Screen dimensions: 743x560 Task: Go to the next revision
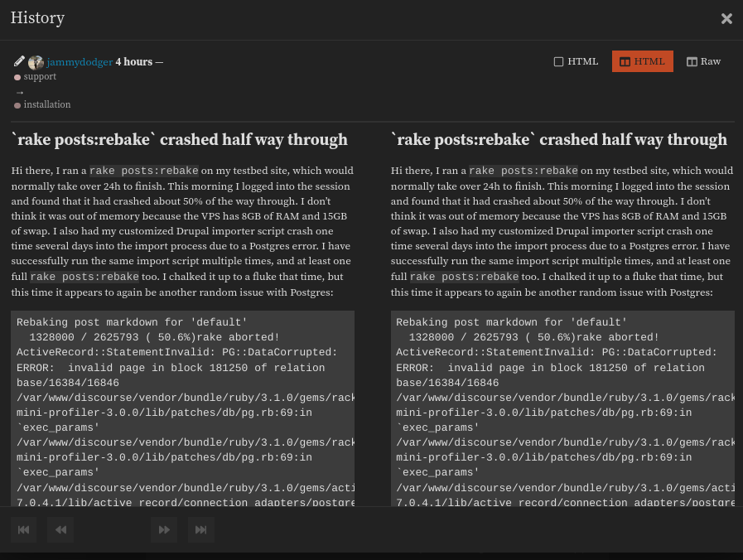point(164,529)
